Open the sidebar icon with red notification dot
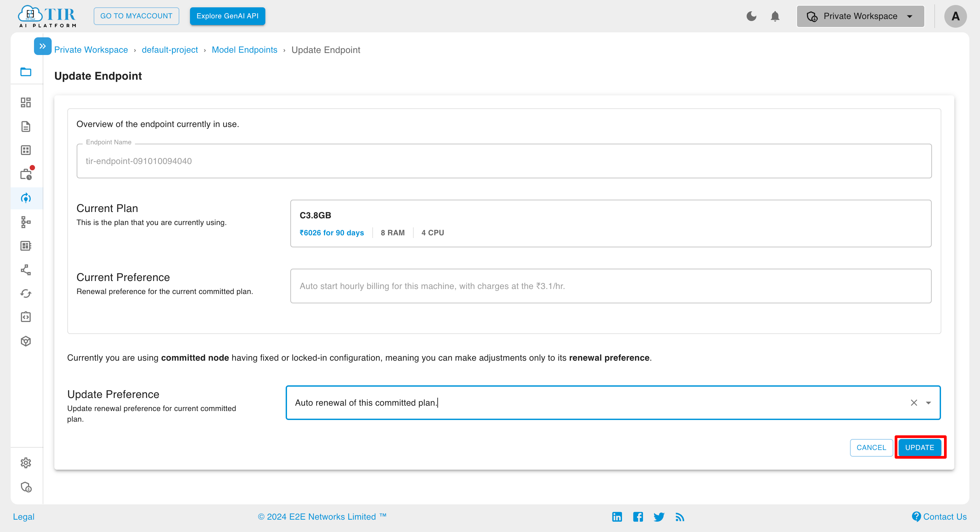Image resolution: width=980 pixels, height=532 pixels. 26,174
